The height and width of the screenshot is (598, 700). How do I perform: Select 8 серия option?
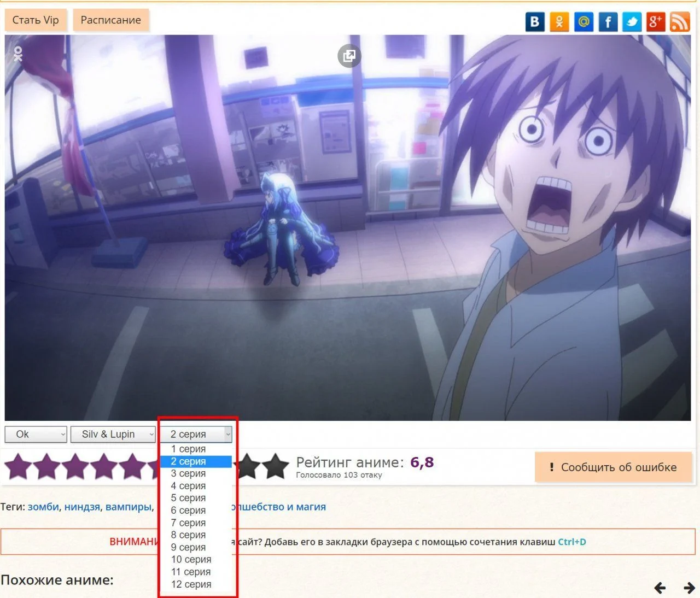(x=196, y=535)
